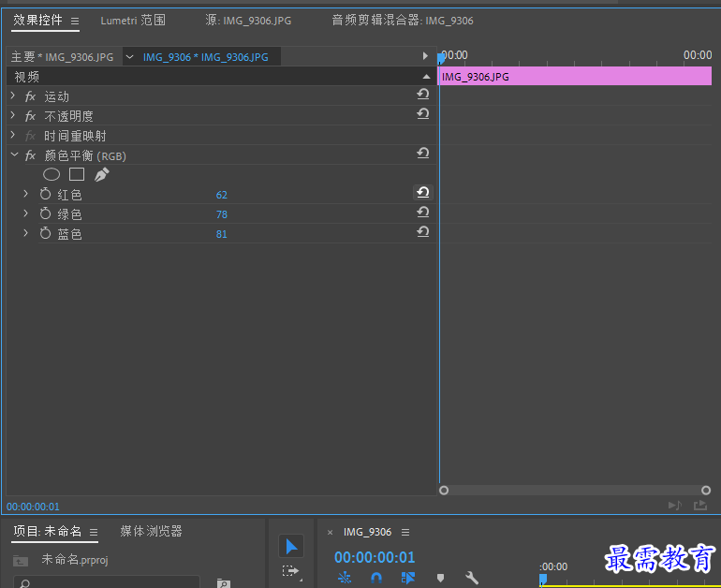Expand the 不透明度 effect
The width and height of the screenshot is (721, 588).
(x=13, y=115)
